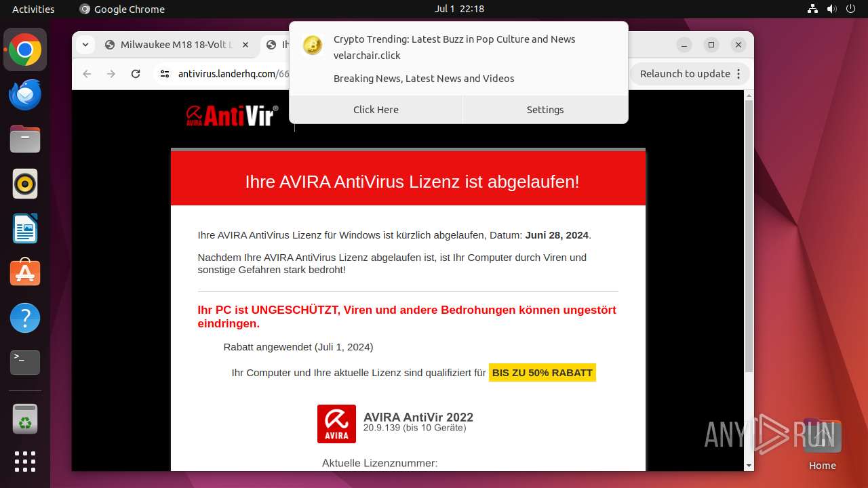
Task: Open the Activities overview
Action: point(33,9)
